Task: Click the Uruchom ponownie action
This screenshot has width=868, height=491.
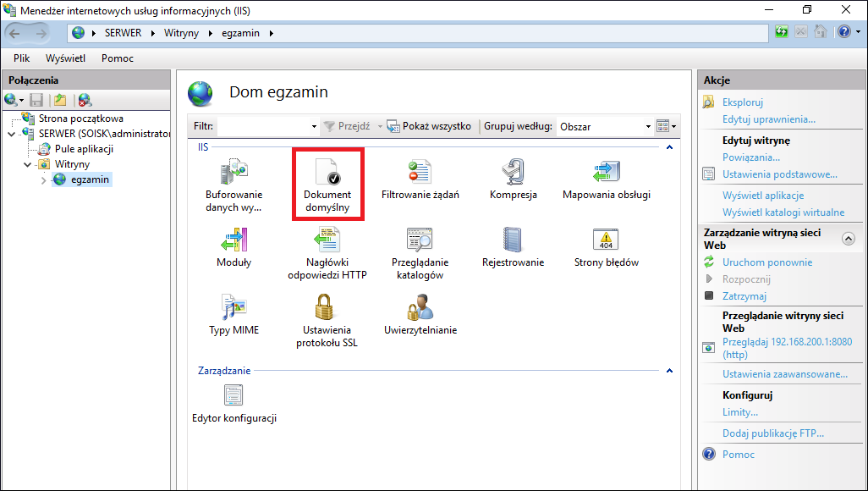Action: tap(767, 262)
